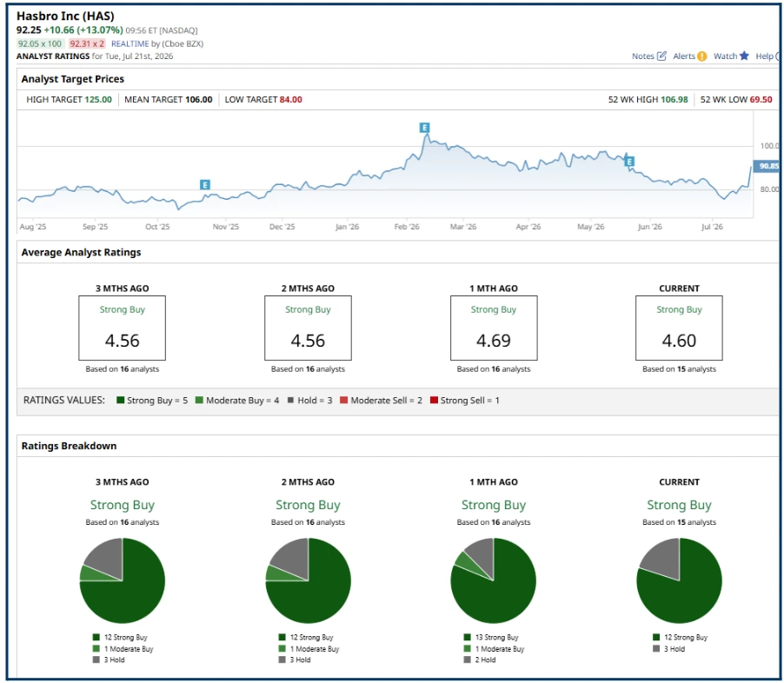Click '3 Hold' legend under CURRENT pie
This screenshot has width=784, height=683.
[x=674, y=649]
